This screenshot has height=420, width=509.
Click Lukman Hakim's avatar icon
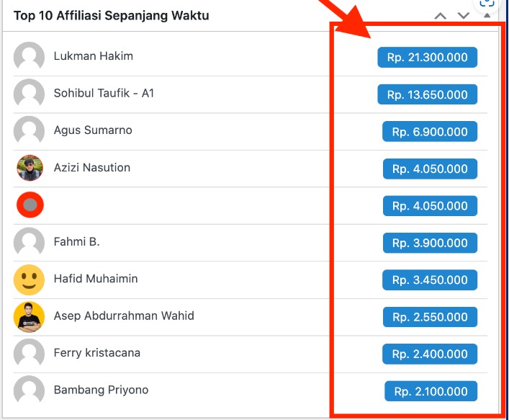pos(29,56)
